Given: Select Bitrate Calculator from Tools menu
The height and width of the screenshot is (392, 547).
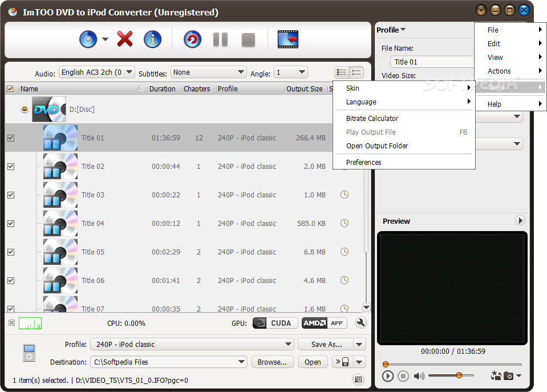Looking at the screenshot, I should [404, 118].
